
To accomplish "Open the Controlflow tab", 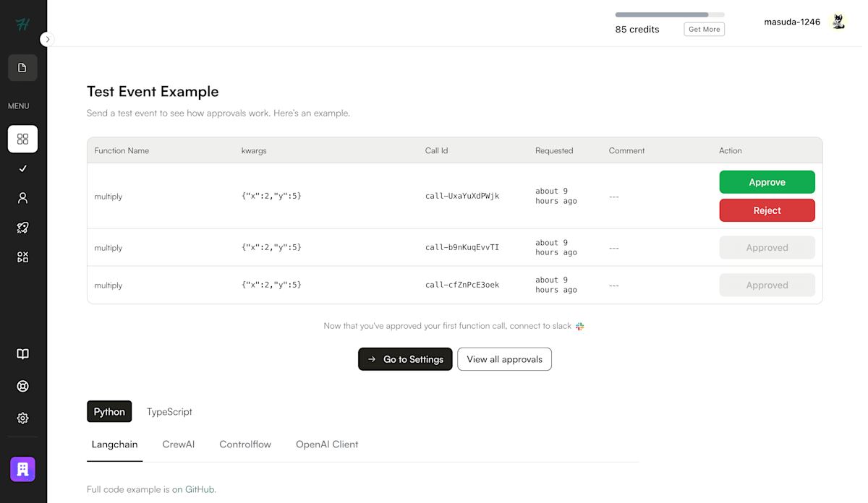I will [245, 444].
